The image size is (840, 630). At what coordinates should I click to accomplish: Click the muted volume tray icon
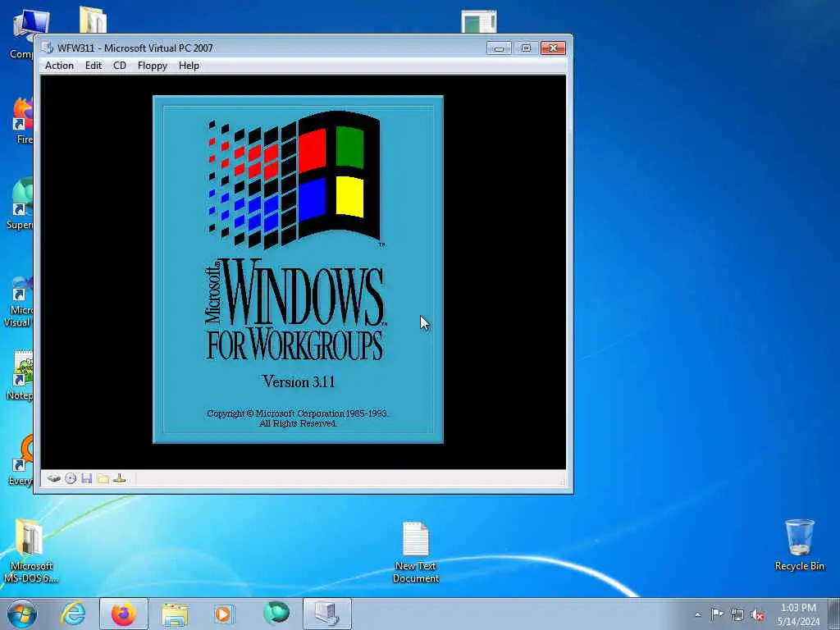[x=757, y=615]
